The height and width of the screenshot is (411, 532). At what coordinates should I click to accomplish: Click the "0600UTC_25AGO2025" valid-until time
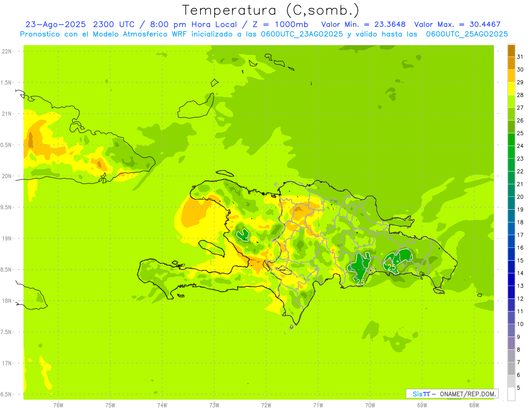(467, 34)
